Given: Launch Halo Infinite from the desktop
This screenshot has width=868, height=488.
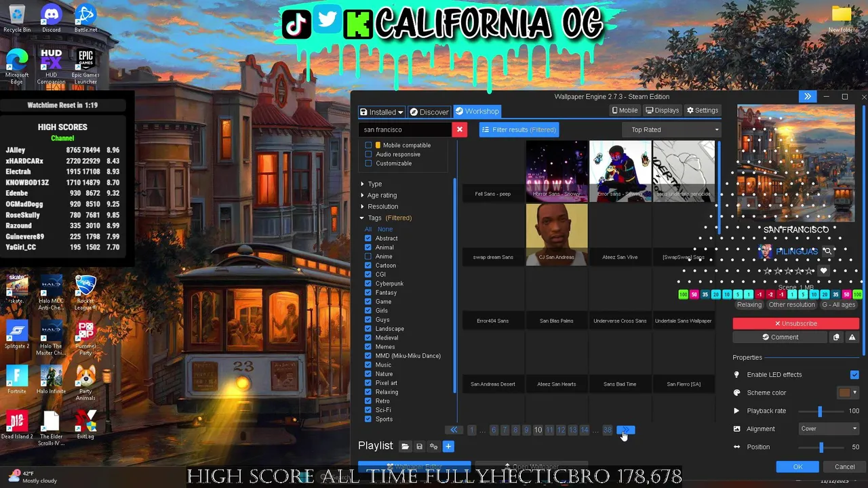Looking at the screenshot, I should 52,381.
